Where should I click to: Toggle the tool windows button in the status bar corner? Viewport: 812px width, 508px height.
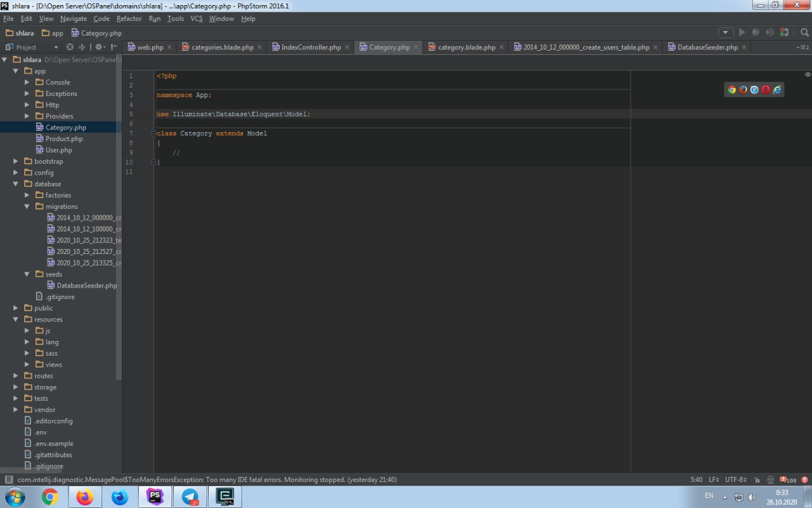coord(8,479)
